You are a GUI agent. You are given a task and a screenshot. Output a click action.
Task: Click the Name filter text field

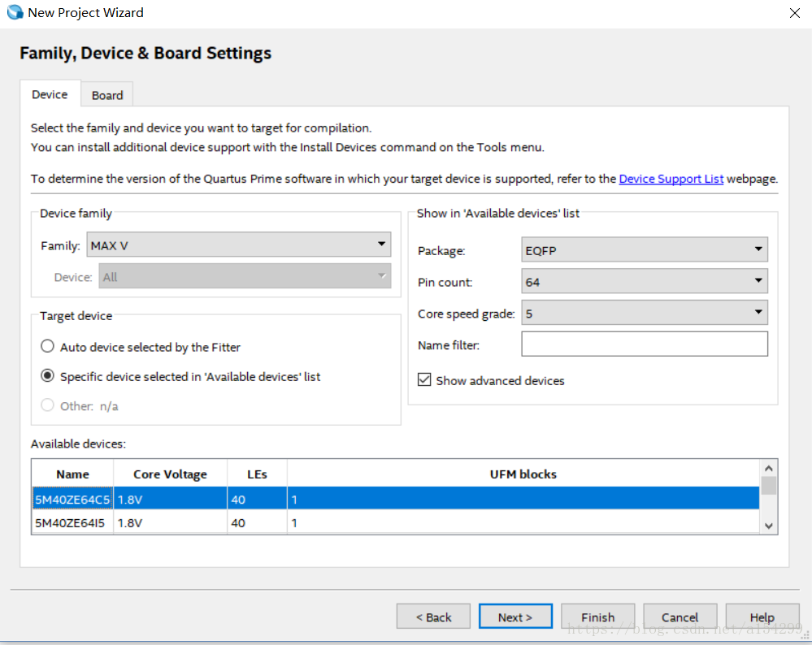point(645,344)
